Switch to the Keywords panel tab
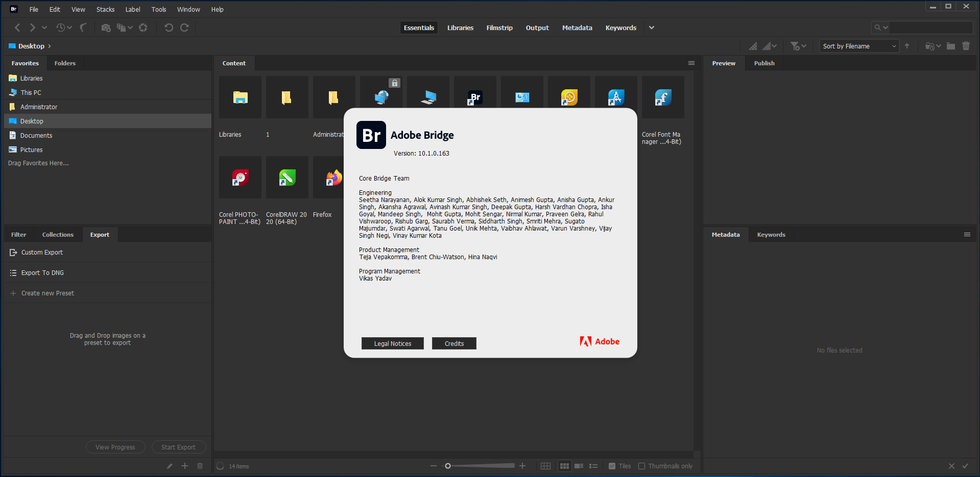980x477 pixels. (x=771, y=235)
